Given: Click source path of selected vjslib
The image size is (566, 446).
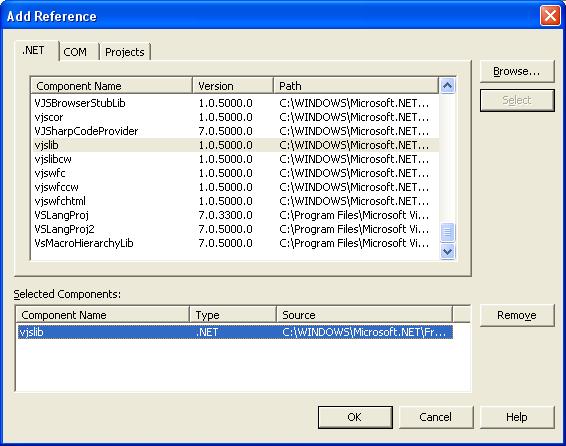Looking at the screenshot, I should click(x=364, y=332).
